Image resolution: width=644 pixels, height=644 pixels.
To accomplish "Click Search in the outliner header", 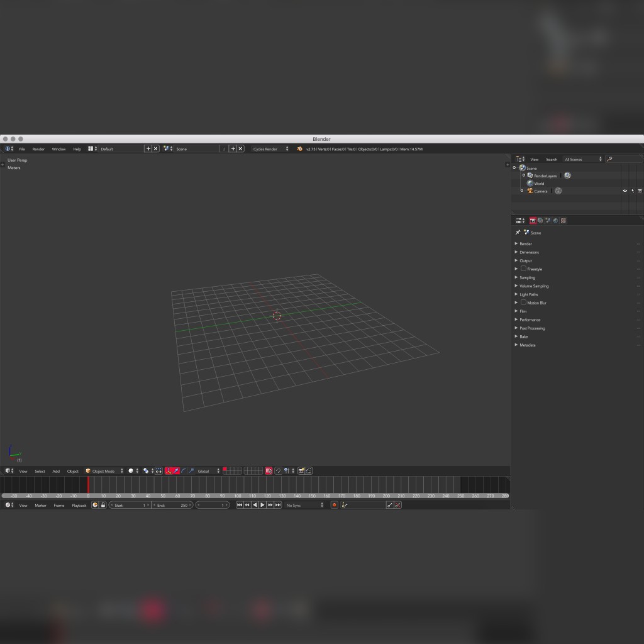I will point(552,159).
